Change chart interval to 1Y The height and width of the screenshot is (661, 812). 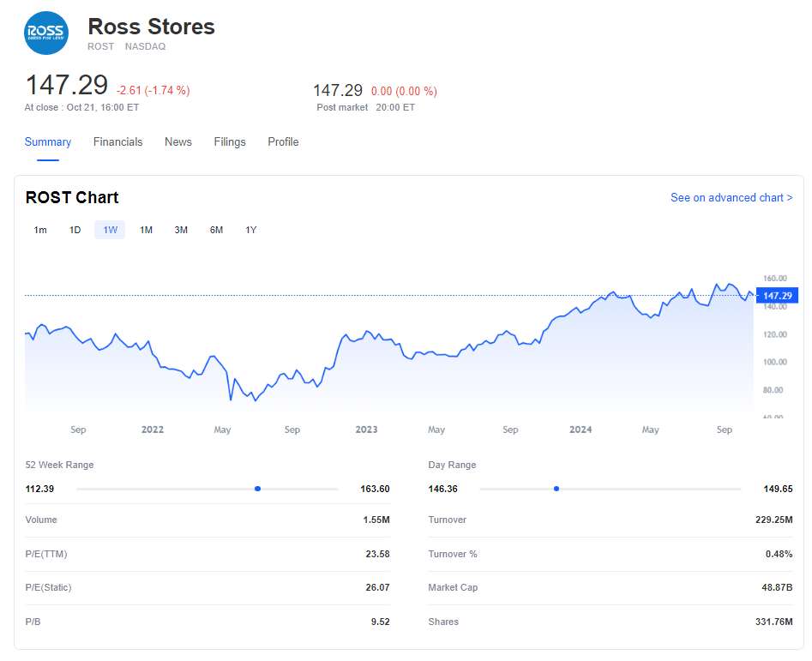[x=251, y=230]
